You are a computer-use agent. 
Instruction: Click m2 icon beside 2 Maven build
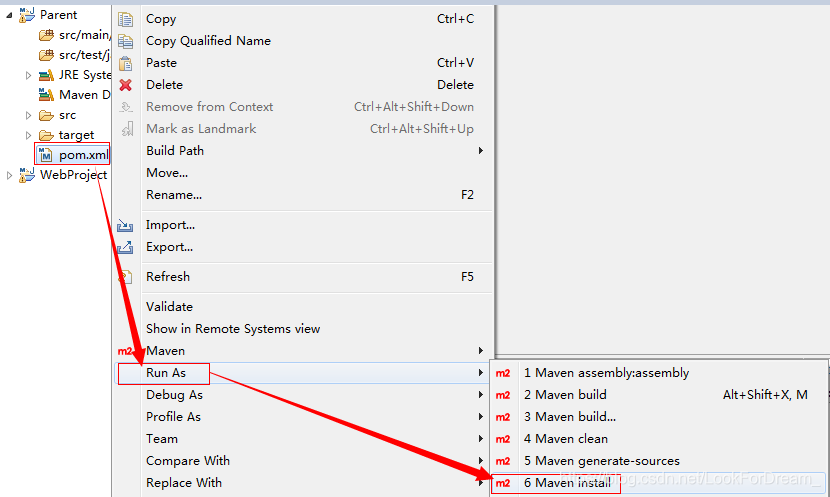(503, 395)
